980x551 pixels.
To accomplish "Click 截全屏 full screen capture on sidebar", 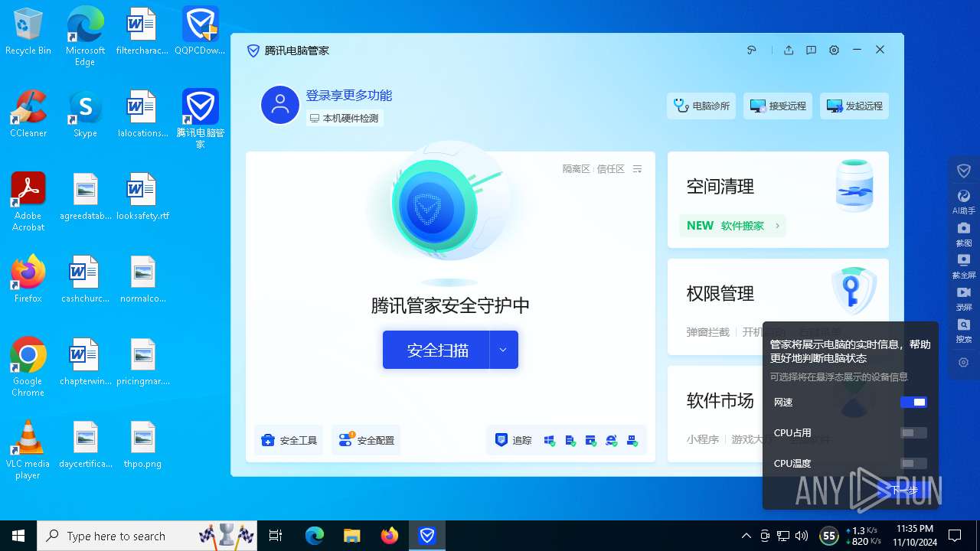I will point(964,266).
